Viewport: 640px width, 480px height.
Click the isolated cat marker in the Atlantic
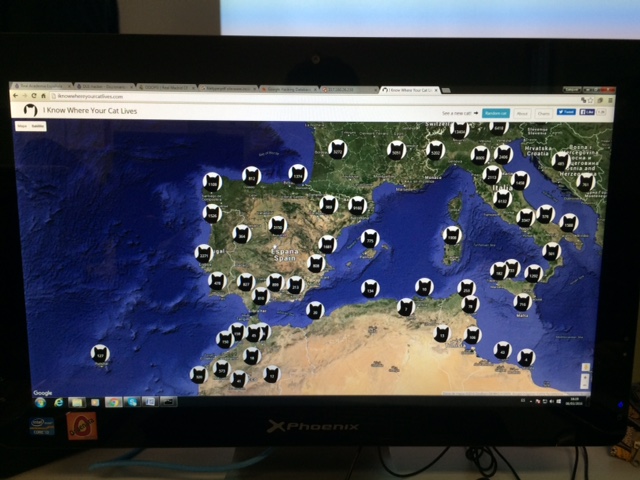[x=100, y=353]
